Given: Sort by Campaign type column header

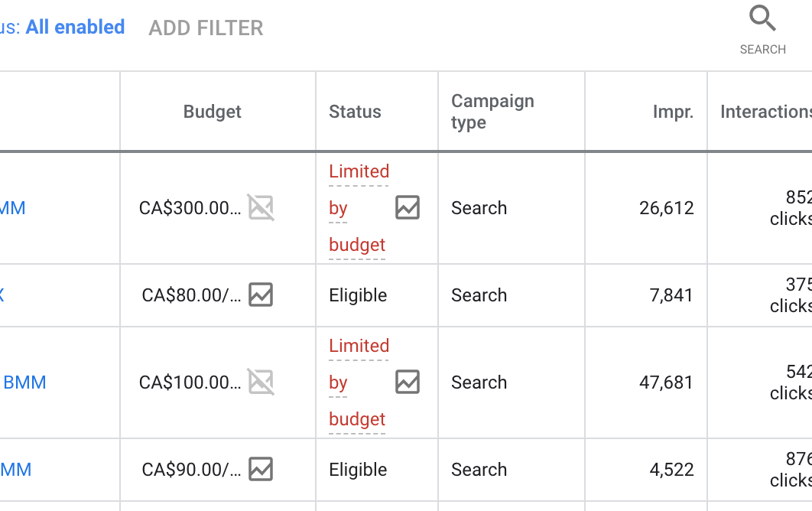Looking at the screenshot, I should point(492,112).
